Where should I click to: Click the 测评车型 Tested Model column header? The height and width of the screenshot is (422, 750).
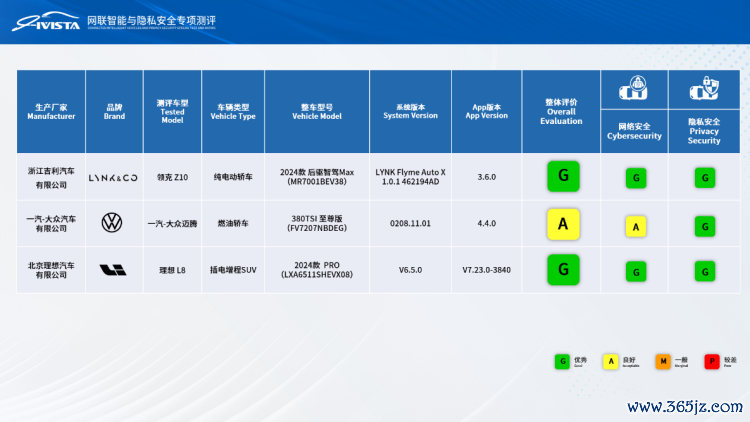pos(172,111)
